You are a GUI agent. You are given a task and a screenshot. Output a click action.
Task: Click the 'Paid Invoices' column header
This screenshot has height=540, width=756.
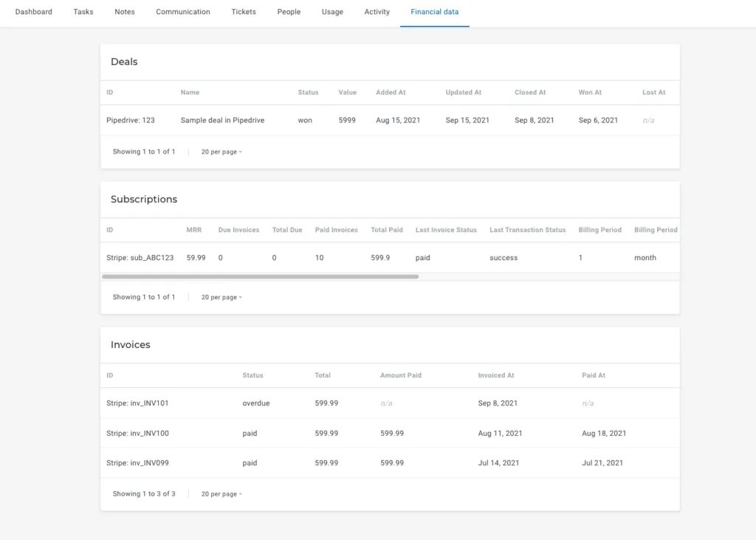coord(337,230)
